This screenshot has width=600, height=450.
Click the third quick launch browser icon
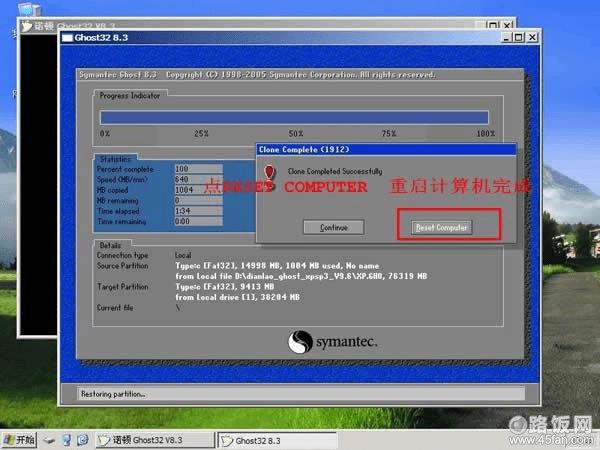[83, 440]
